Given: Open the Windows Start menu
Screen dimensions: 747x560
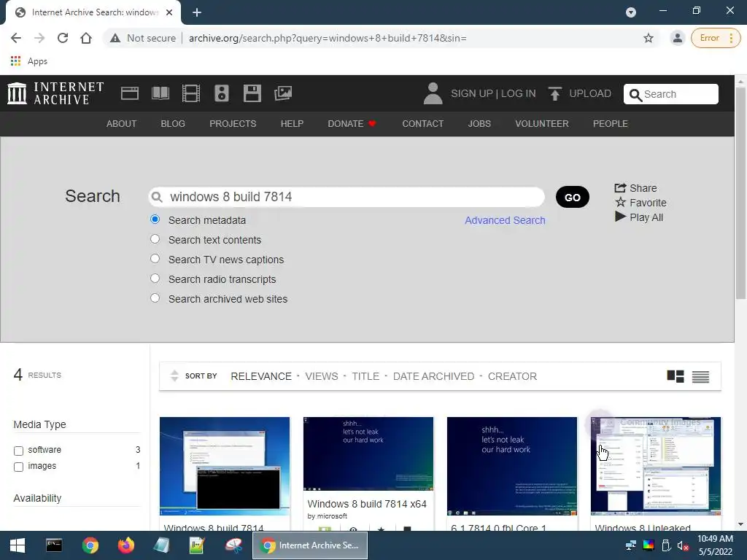Looking at the screenshot, I should pos(18,545).
